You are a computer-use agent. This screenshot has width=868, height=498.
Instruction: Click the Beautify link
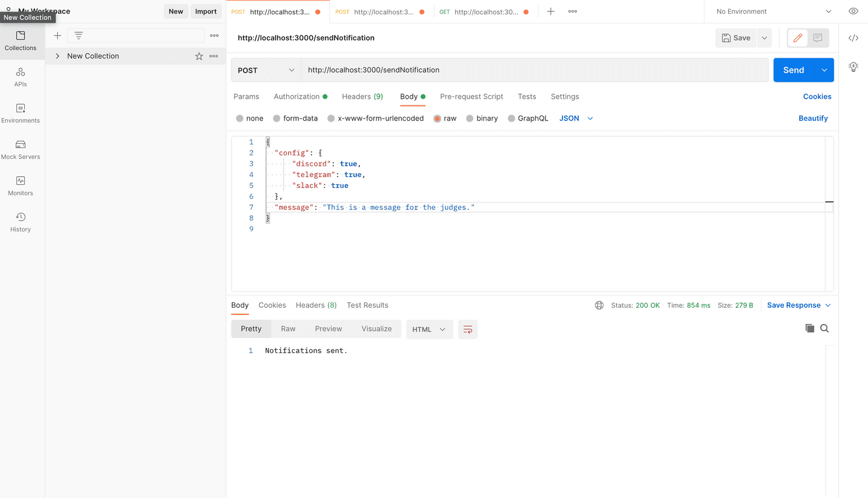pyautogui.click(x=813, y=119)
